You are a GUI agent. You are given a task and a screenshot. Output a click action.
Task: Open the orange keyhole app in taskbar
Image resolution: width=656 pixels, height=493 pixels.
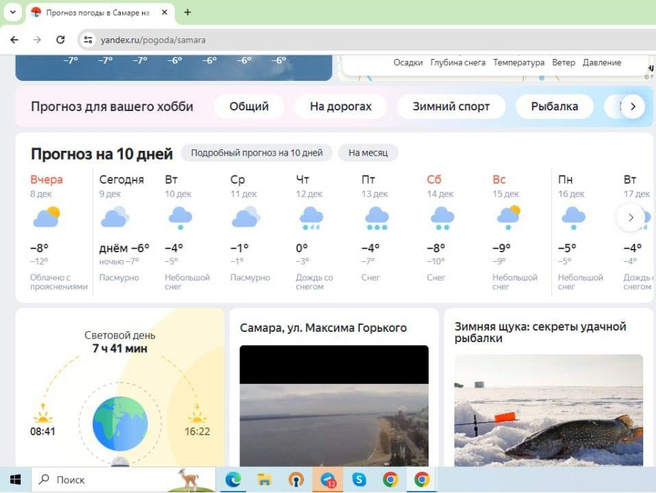pos(296,480)
